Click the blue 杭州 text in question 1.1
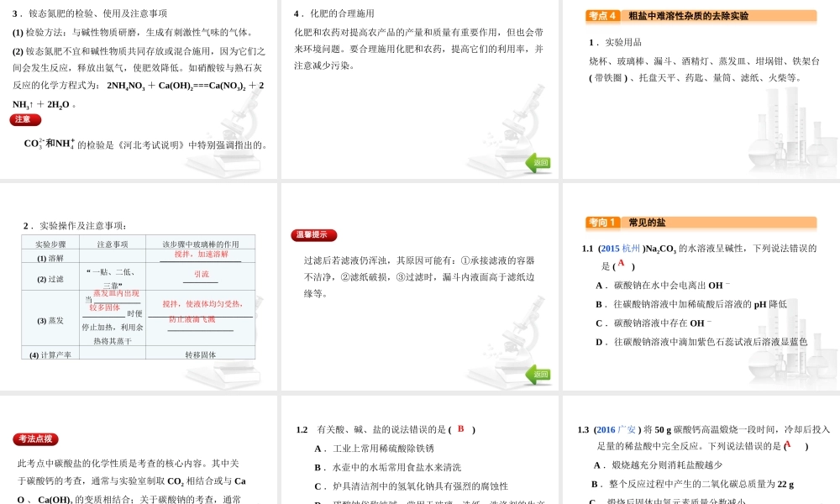 [631, 249]
